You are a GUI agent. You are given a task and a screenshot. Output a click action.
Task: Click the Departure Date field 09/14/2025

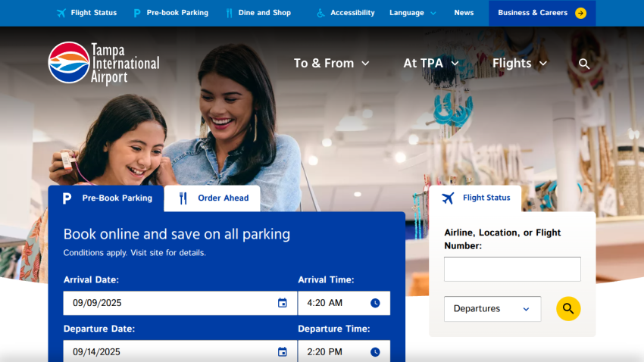180,351
